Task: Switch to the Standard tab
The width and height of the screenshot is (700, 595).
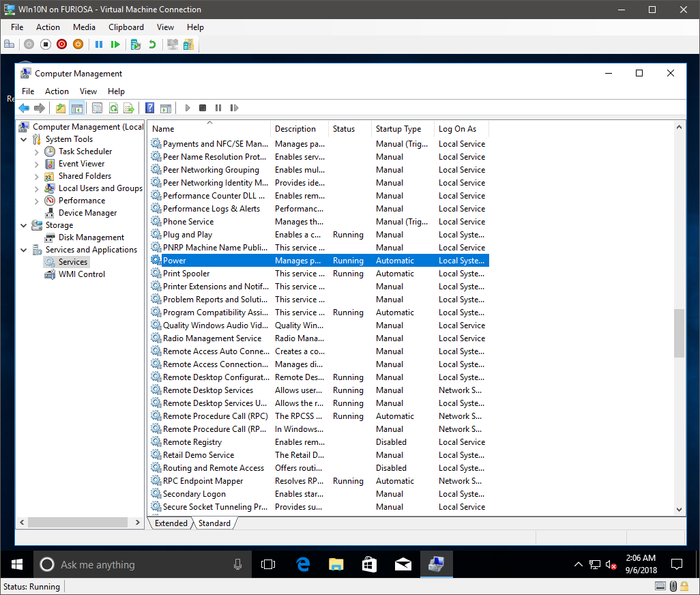Action: [x=214, y=523]
